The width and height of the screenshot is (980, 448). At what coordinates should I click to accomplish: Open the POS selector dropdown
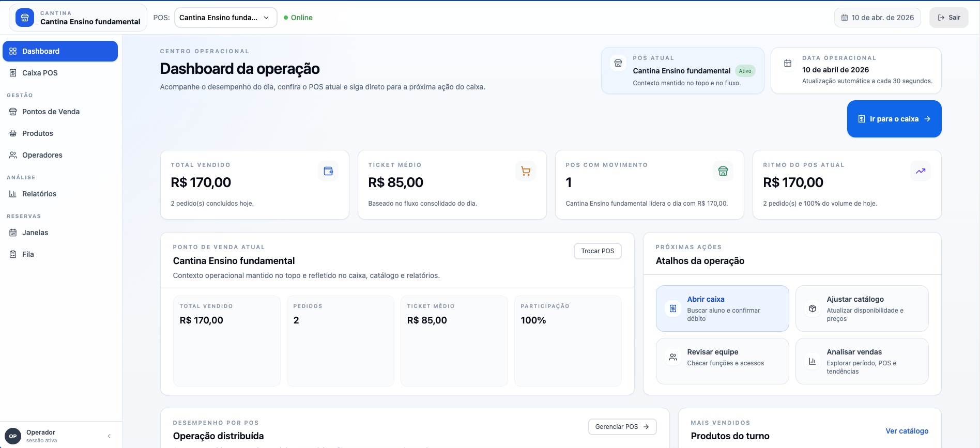click(x=225, y=18)
